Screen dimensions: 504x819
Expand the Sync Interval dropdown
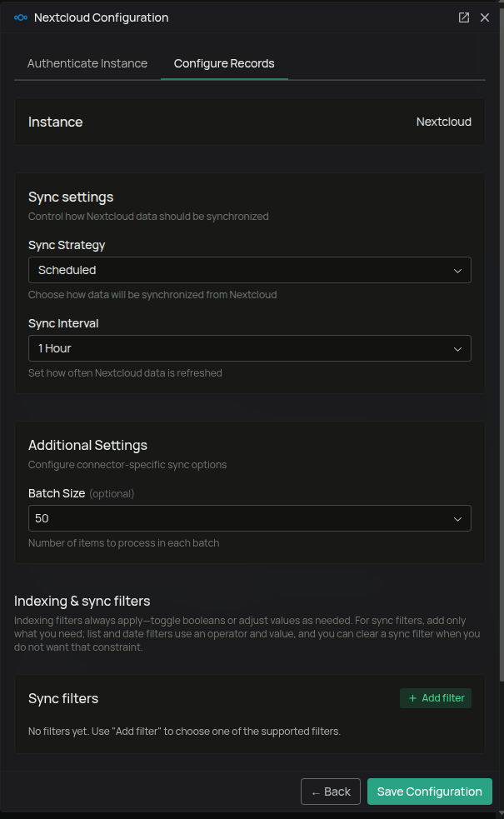point(250,348)
